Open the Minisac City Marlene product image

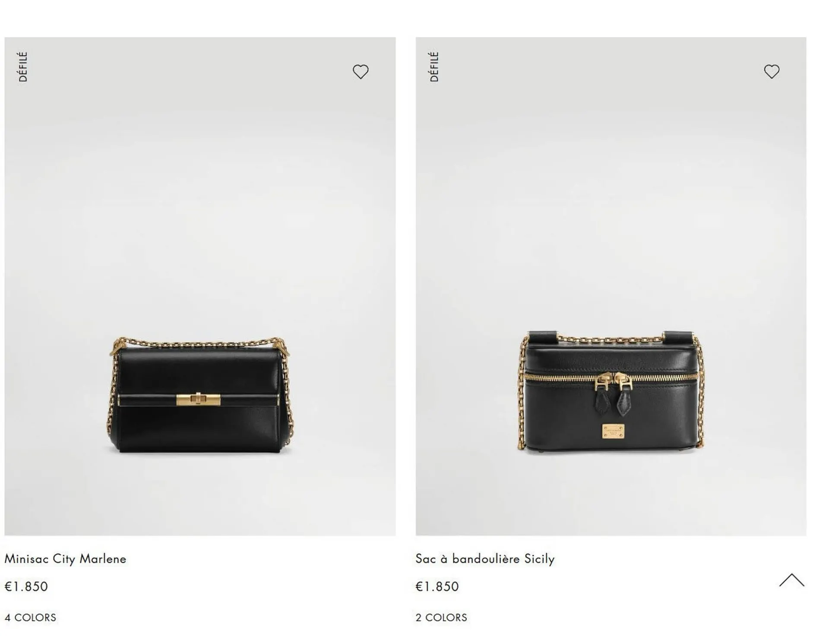200,286
